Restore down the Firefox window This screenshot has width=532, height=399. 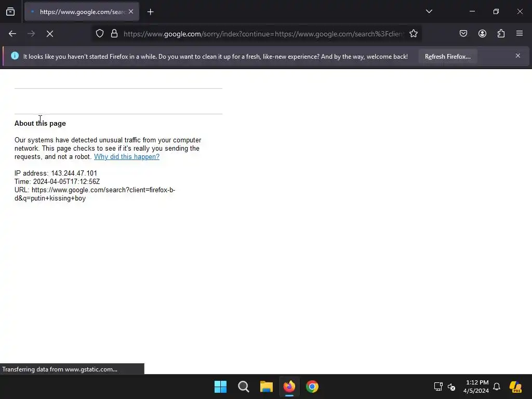(496, 11)
